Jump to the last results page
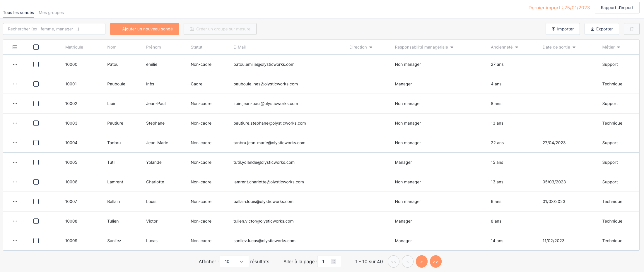The height and width of the screenshot is (272, 644). click(435, 261)
